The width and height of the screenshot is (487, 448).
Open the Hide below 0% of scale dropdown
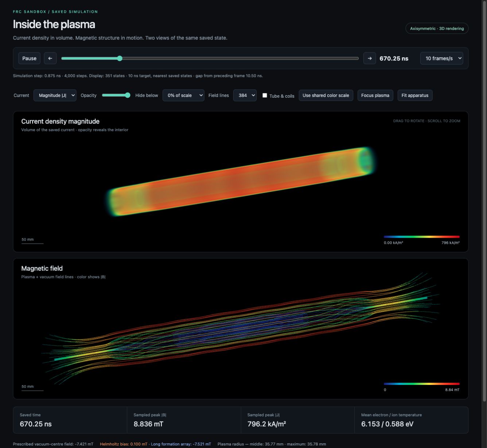[x=183, y=96]
